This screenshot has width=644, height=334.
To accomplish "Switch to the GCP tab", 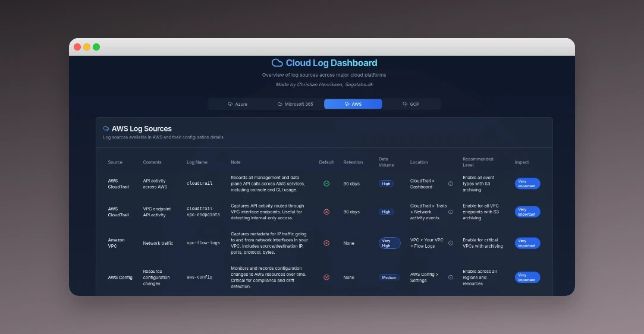I will coord(411,104).
